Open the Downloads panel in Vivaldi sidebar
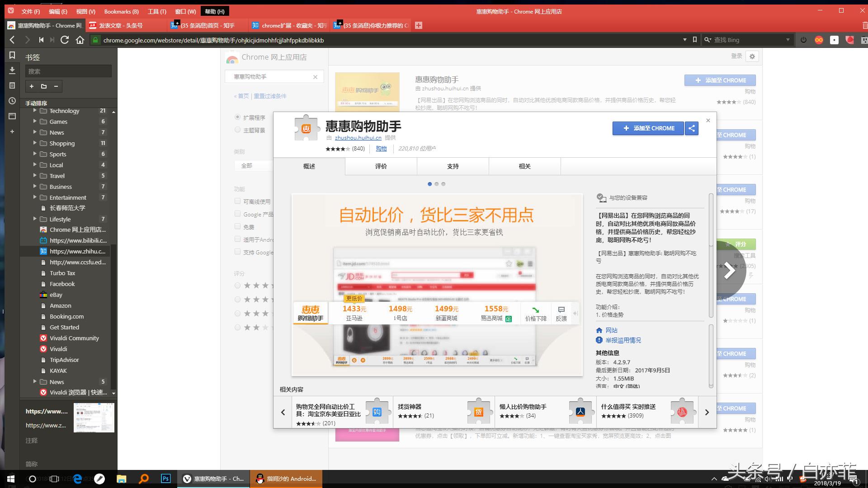 [12, 71]
